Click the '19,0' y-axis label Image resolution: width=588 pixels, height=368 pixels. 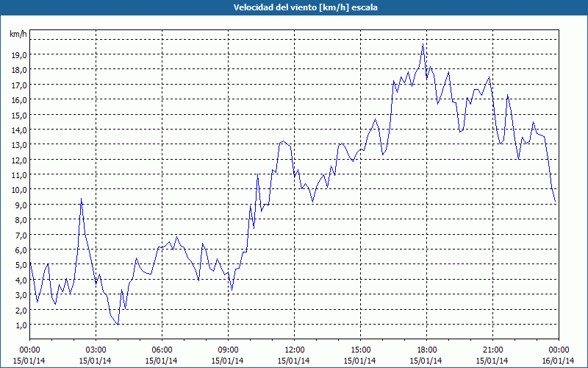pyautogui.click(x=19, y=54)
